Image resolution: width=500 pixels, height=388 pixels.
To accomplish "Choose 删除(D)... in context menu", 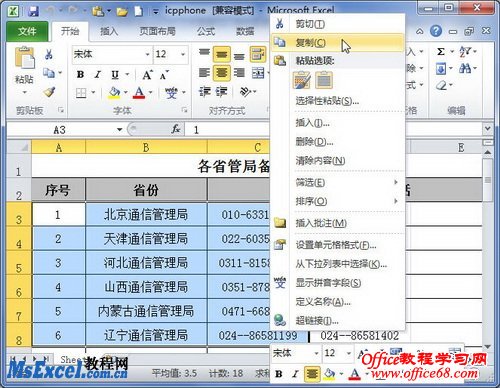I will click(x=338, y=142).
